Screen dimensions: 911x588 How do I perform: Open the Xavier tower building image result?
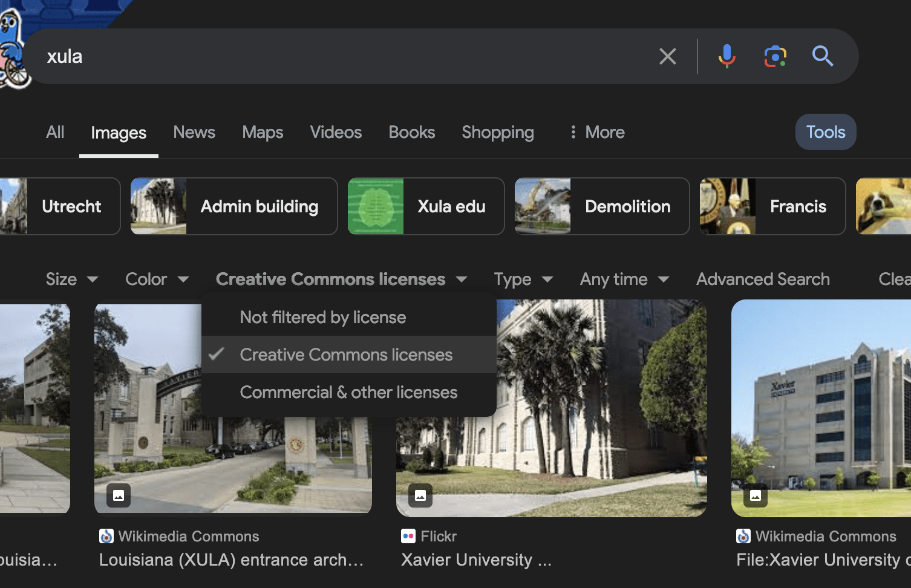pyautogui.click(x=821, y=408)
